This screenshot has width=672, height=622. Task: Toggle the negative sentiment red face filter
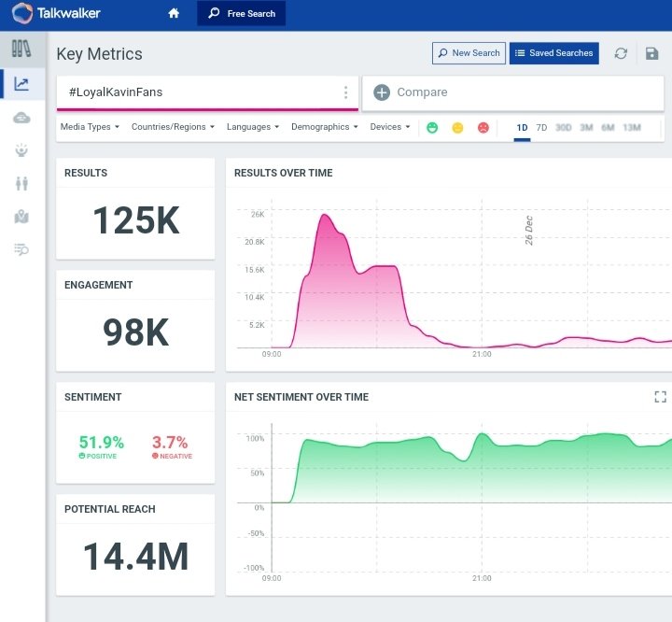click(483, 127)
